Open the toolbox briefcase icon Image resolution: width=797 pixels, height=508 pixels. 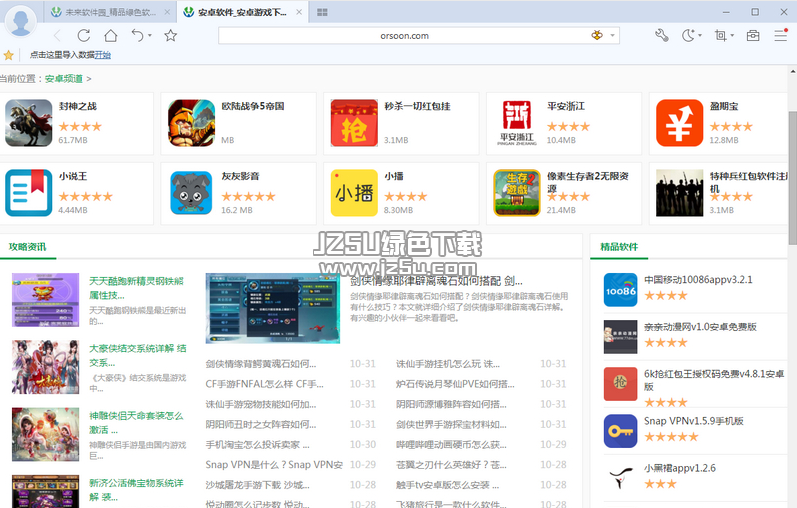tap(753, 35)
